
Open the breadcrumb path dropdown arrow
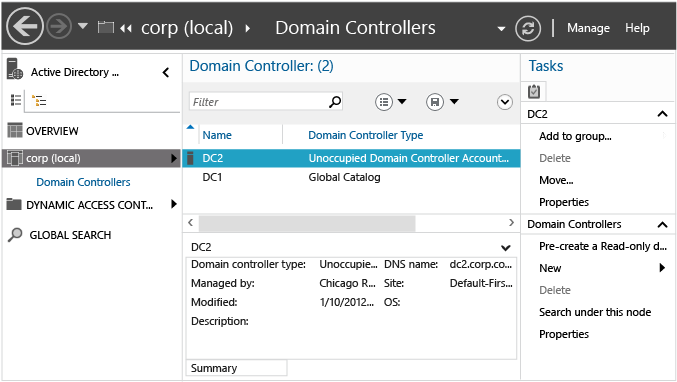501,29
